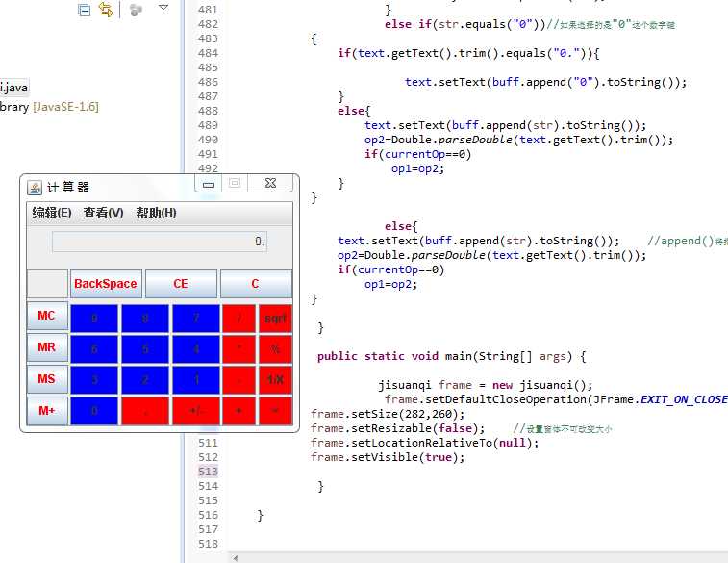Click the blank button left of BackSpace
Viewport: 728px width, 563px height.
[47, 283]
